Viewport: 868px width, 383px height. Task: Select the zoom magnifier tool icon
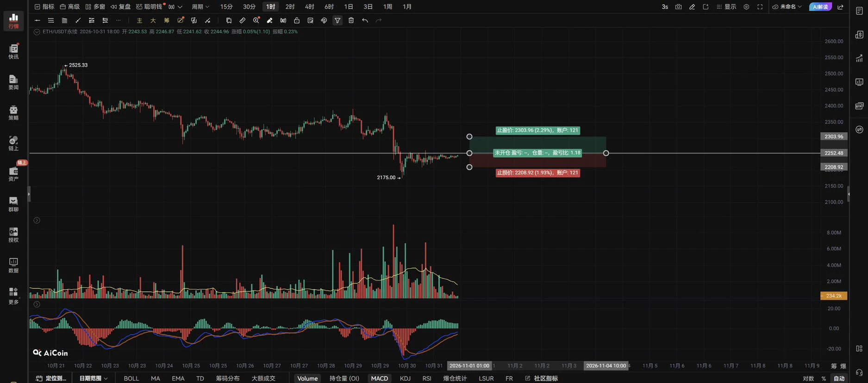(x=256, y=20)
